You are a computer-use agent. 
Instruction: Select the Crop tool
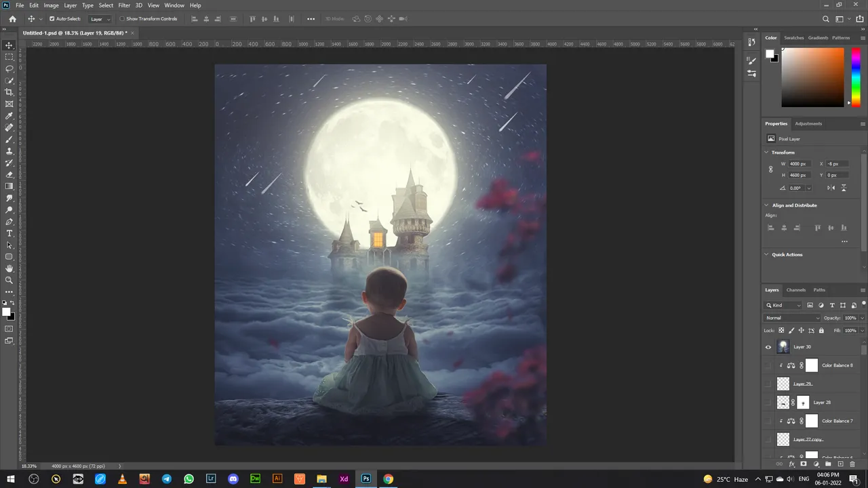9,92
